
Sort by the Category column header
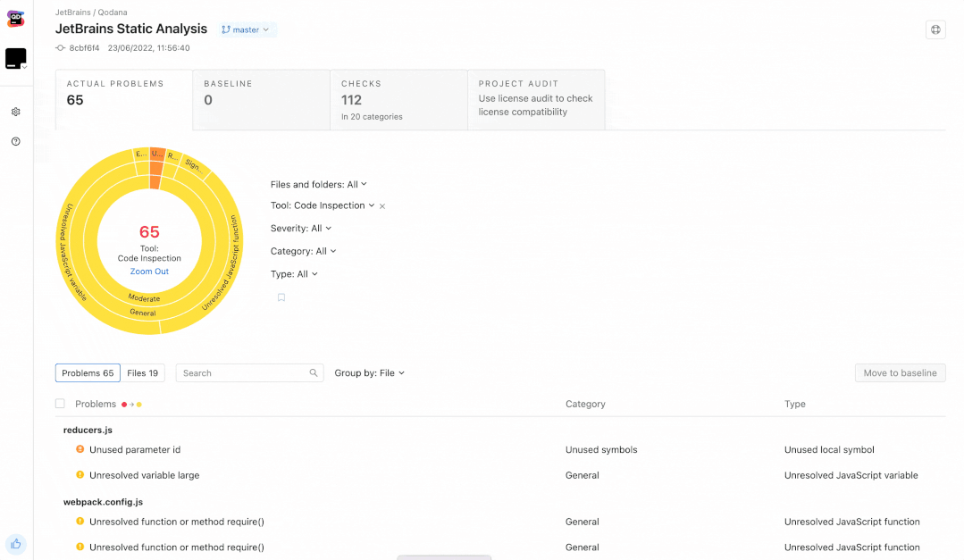click(x=585, y=404)
